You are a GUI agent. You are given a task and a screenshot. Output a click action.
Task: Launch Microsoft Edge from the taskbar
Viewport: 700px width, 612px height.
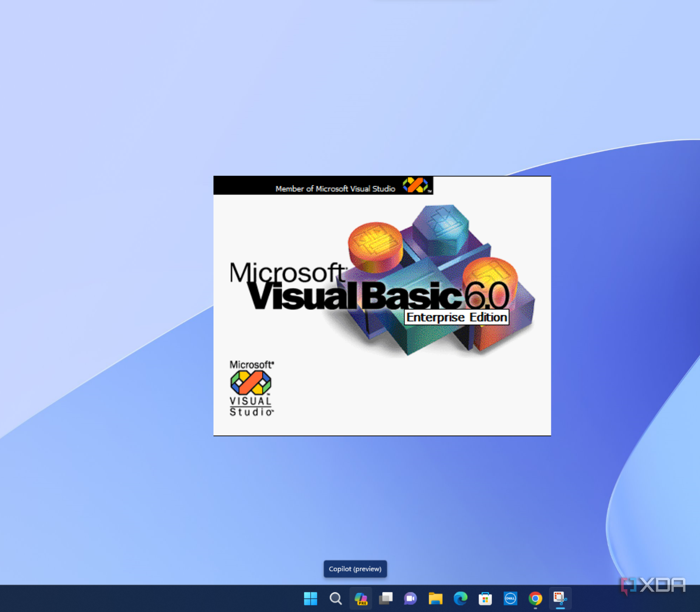[460, 598]
